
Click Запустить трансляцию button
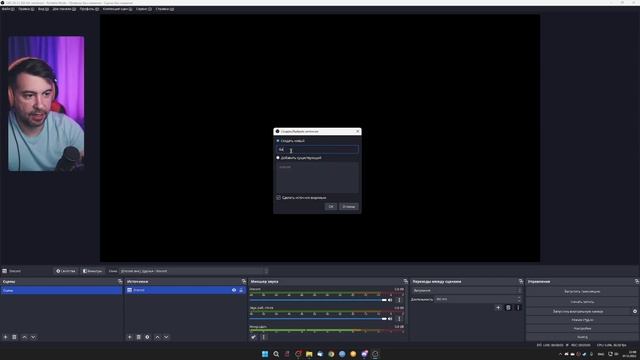(582, 291)
